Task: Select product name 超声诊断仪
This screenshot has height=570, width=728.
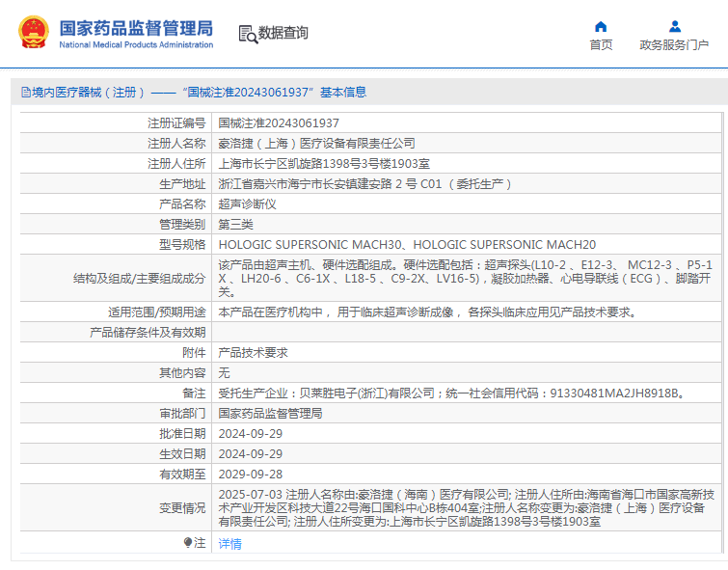Action: (247, 204)
